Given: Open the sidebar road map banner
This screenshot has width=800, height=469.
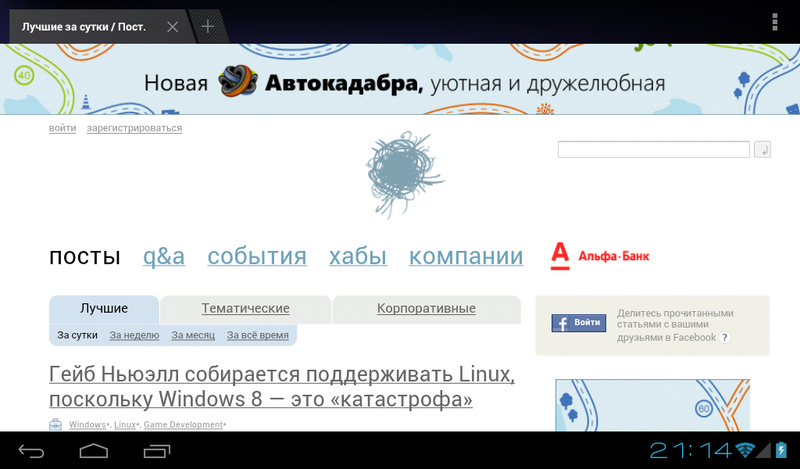Looking at the screenshot, I should 653,405.
